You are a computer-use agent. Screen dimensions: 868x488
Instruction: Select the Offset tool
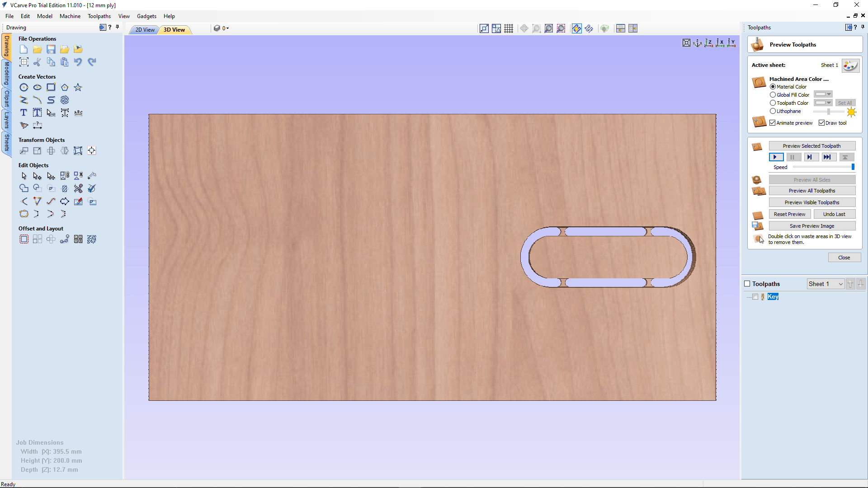coord(24,239)
